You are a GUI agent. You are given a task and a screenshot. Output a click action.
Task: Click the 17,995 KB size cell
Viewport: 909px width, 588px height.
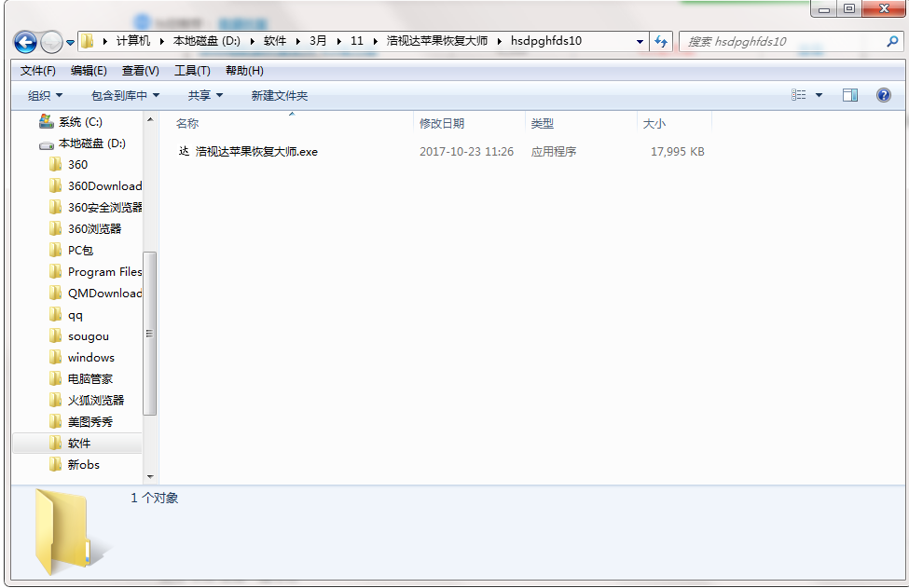click(677, 152)
